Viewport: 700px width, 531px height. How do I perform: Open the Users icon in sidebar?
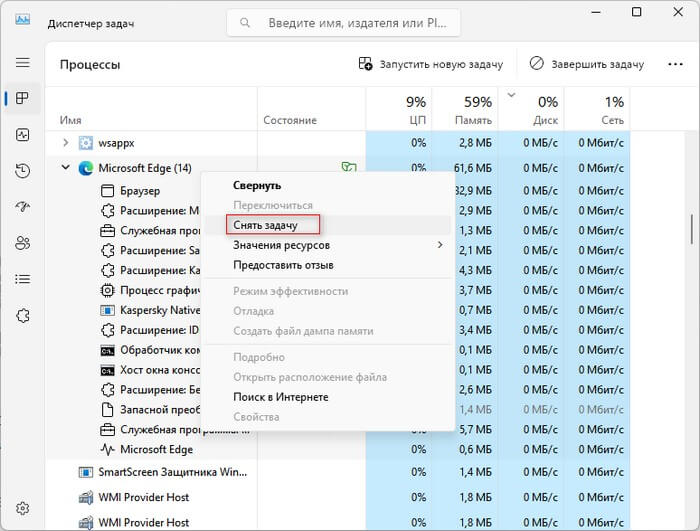pos(22,243)
